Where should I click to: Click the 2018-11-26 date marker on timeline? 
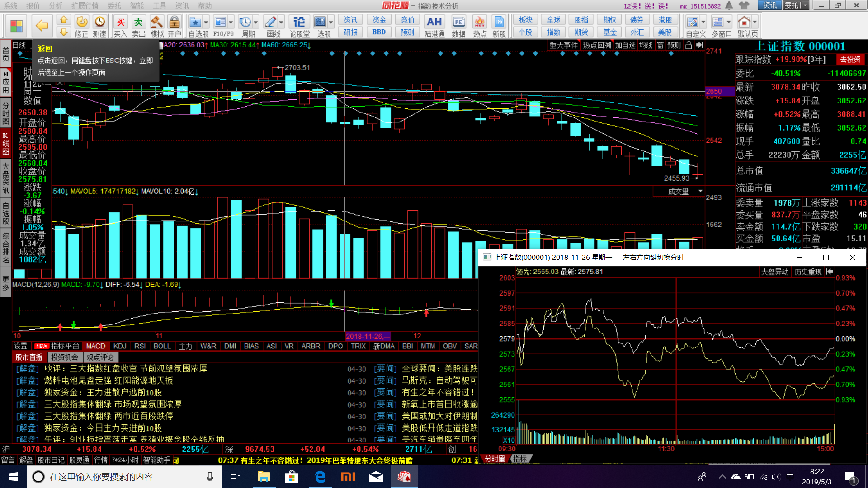(368, 336)
